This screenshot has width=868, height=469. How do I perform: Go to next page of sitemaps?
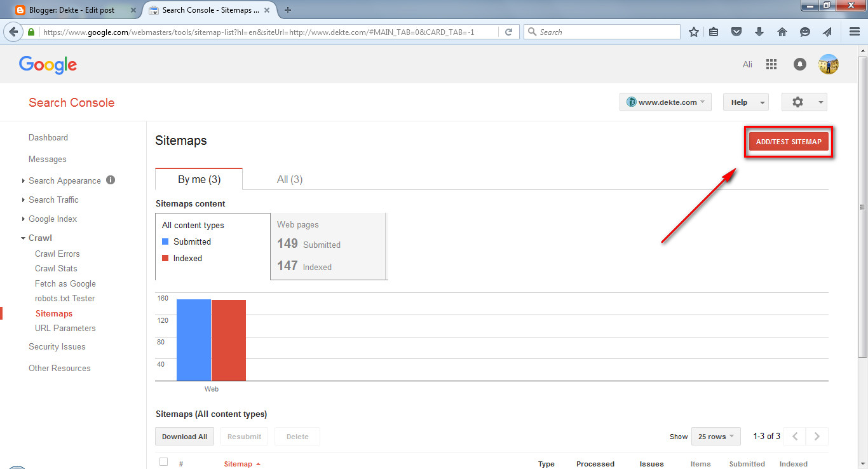coord(817,437)
